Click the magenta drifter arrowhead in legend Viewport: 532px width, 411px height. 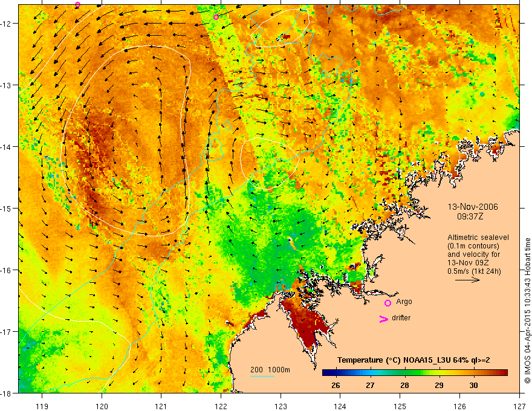[383, 319]
